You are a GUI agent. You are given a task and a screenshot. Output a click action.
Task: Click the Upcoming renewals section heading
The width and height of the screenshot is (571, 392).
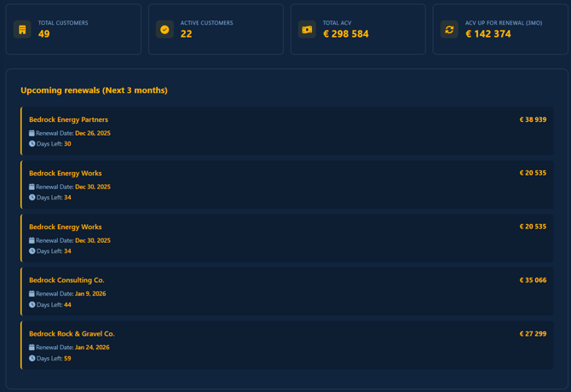click(94, 90)
